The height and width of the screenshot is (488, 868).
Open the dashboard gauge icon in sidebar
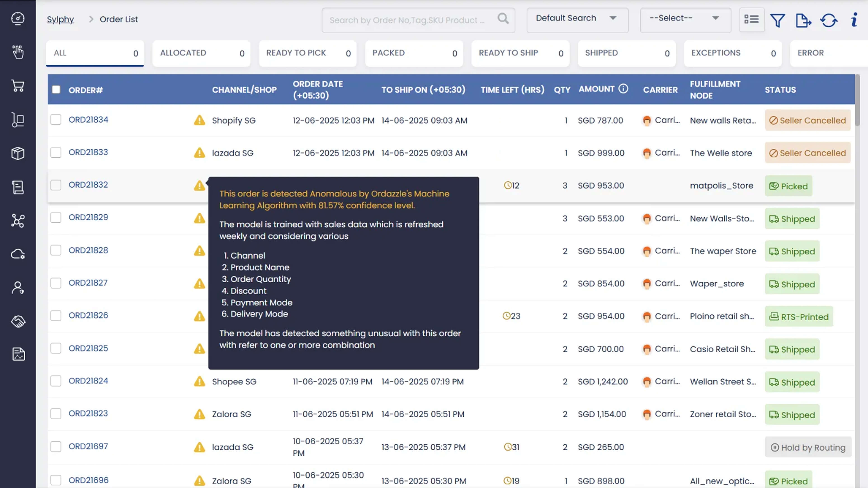(x=18, y=19)
